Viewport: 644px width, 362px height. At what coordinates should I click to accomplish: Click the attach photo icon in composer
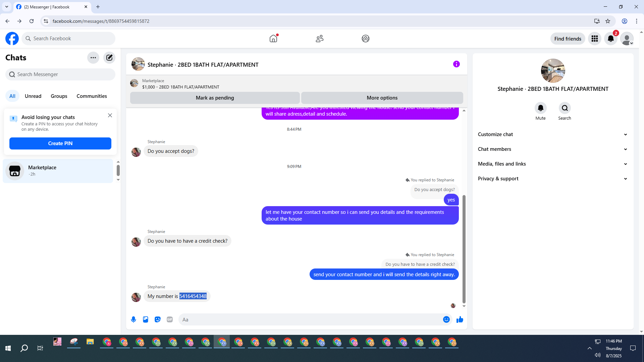point(146,319)
